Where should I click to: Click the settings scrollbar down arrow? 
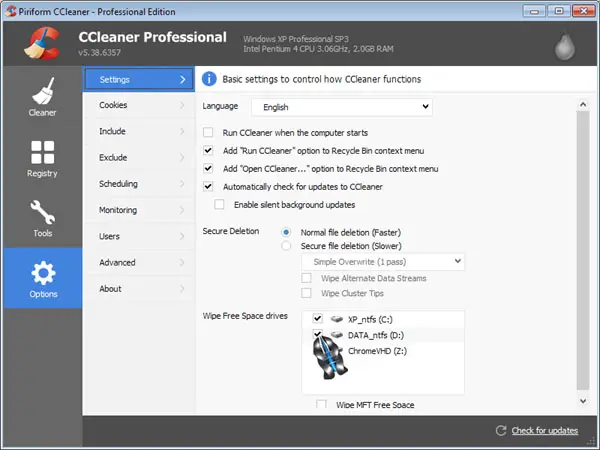coord(583,401)
